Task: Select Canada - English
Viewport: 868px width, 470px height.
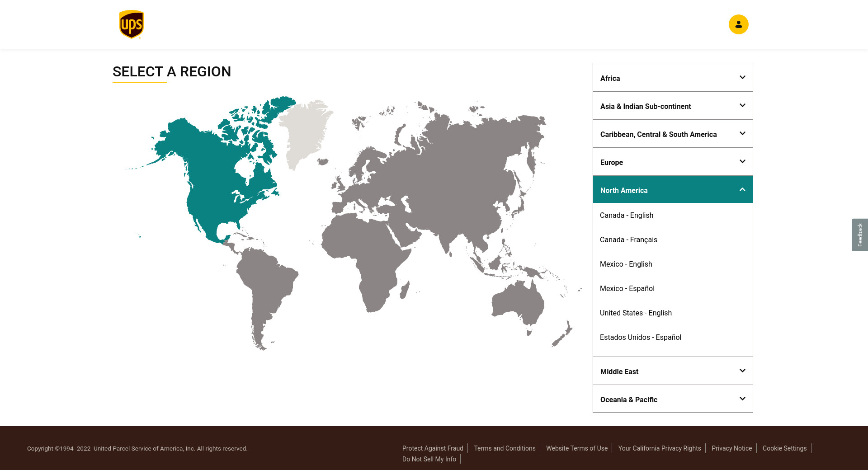Action: pyautogui.click(x=626, y=215)
